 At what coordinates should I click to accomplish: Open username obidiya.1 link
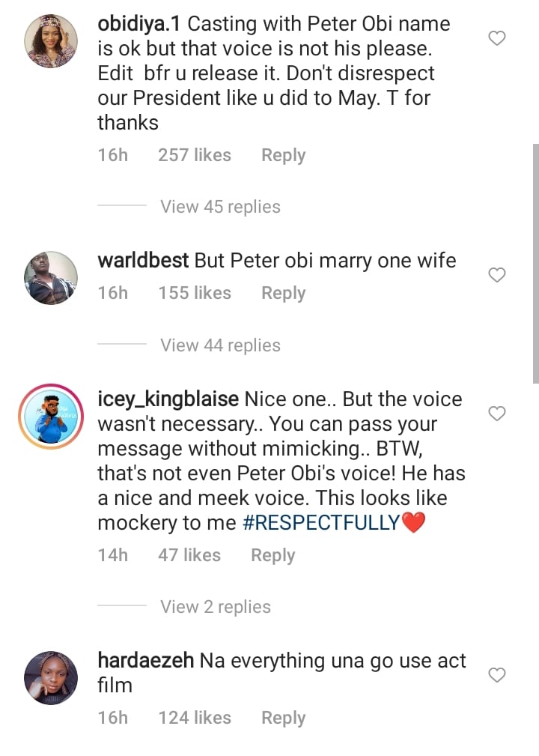140,24
